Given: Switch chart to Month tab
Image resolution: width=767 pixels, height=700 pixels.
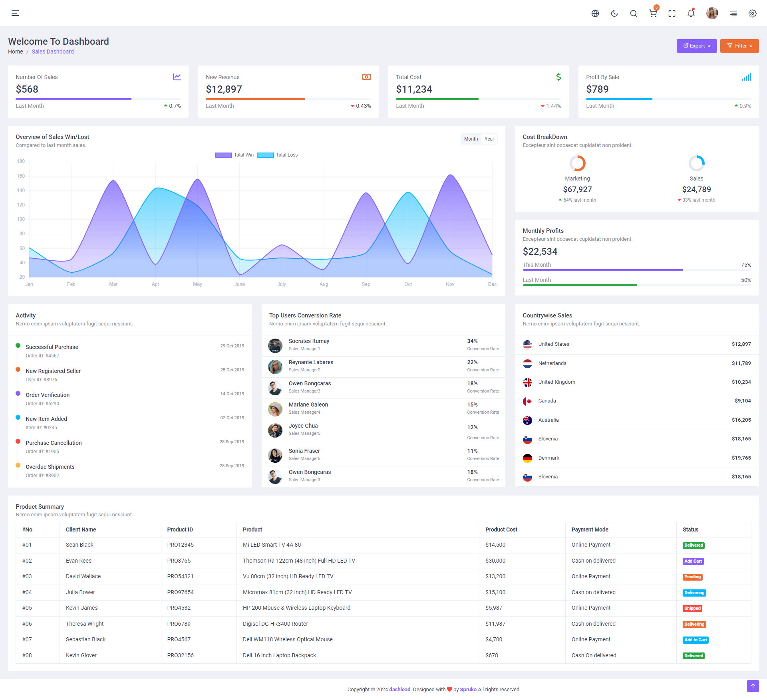Looking at the screenshot, I should [x=471, y=139].
